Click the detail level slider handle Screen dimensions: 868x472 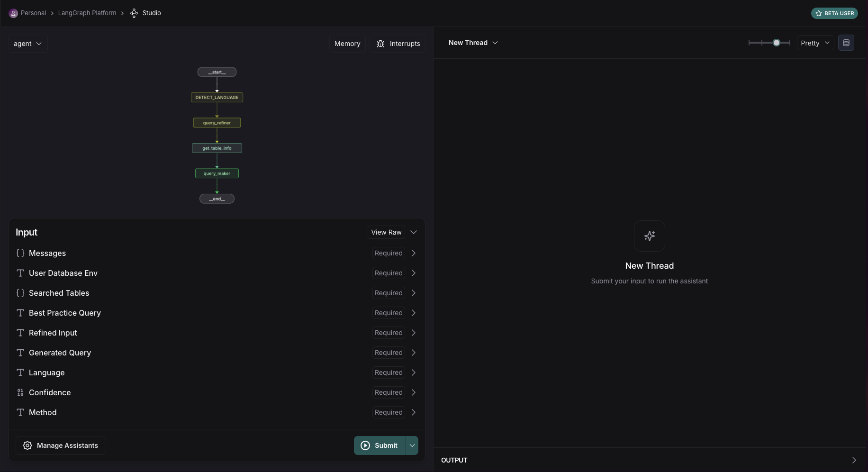pos(776,43)
